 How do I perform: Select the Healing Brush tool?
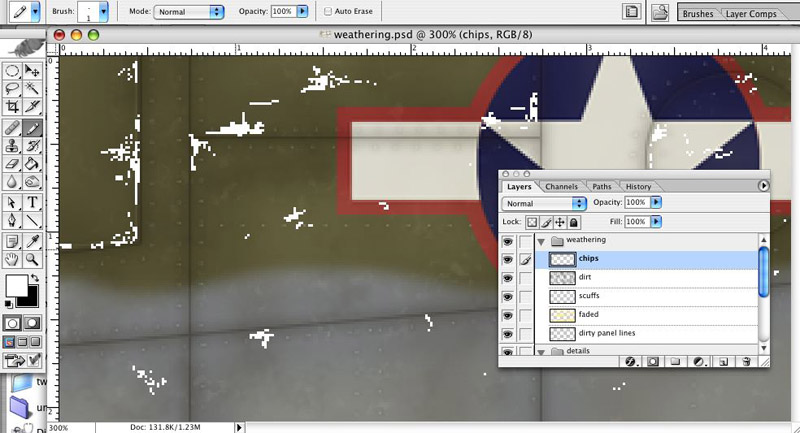(x=12, y=128)
